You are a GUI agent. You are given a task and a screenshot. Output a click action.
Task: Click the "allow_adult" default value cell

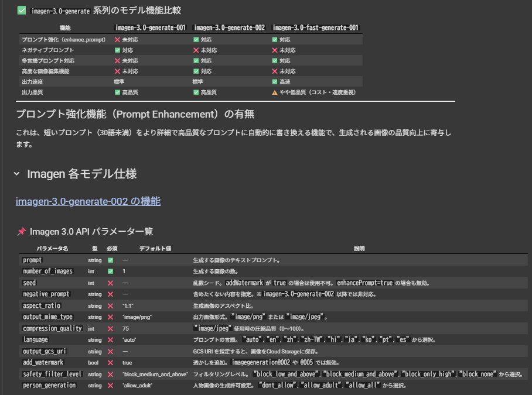(x=138, y=386)
